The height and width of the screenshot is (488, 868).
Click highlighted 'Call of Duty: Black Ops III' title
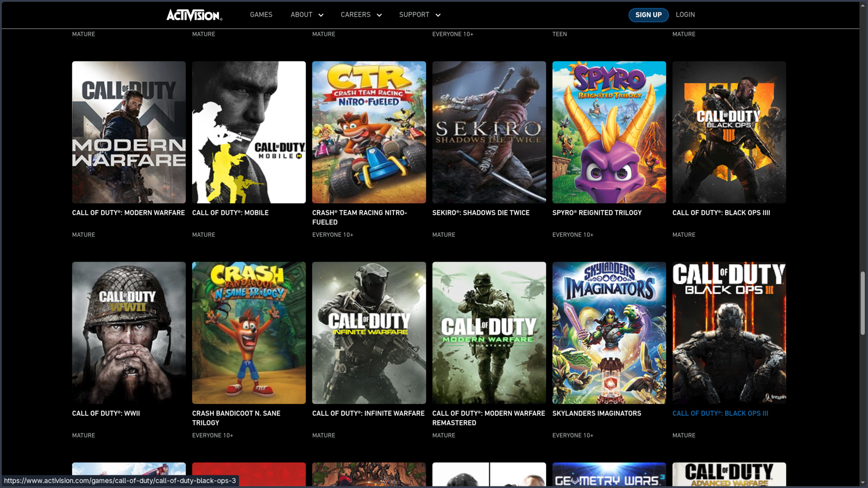click(x=720, y=413)
